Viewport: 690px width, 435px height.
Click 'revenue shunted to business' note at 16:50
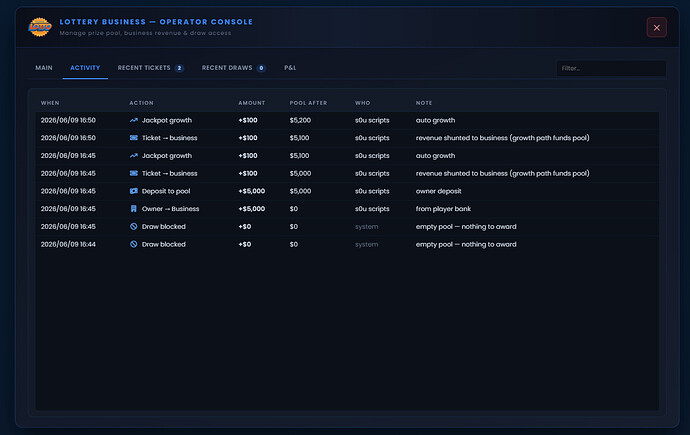click(503, 138)
